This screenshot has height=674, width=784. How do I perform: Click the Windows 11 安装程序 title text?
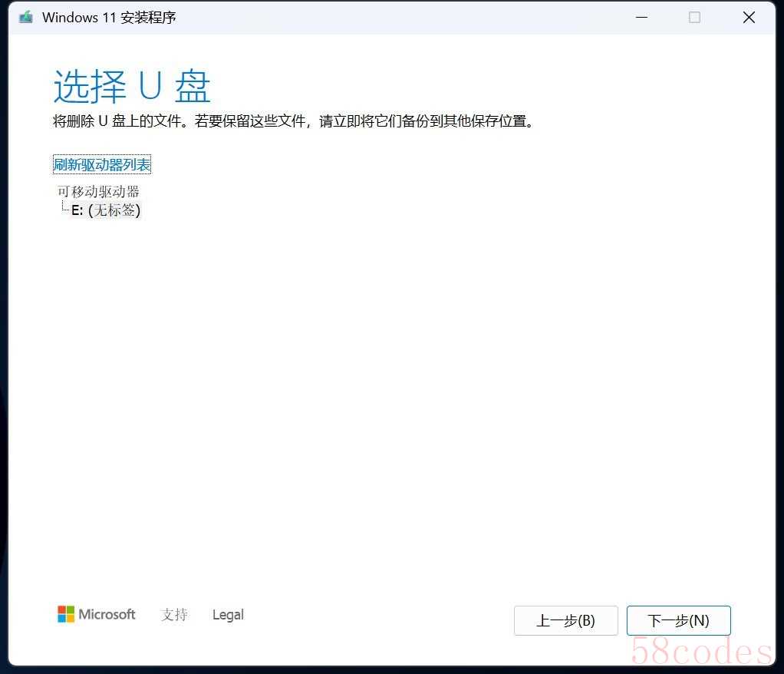tap(109, 17)
